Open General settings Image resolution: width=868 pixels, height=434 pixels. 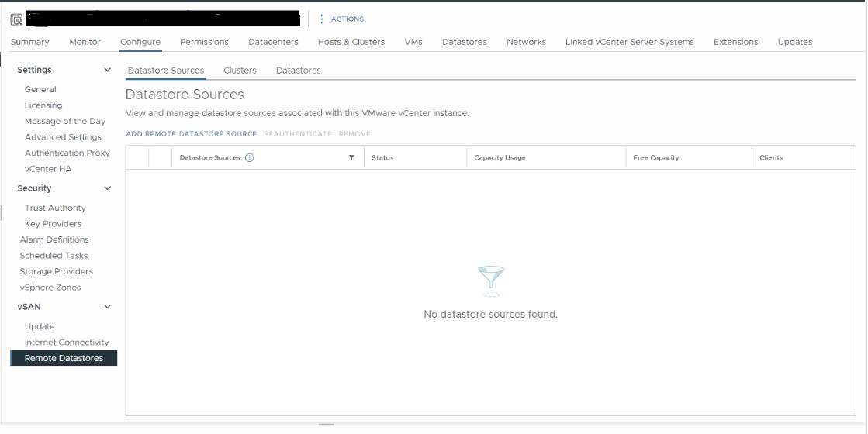(x=40, y=89)
